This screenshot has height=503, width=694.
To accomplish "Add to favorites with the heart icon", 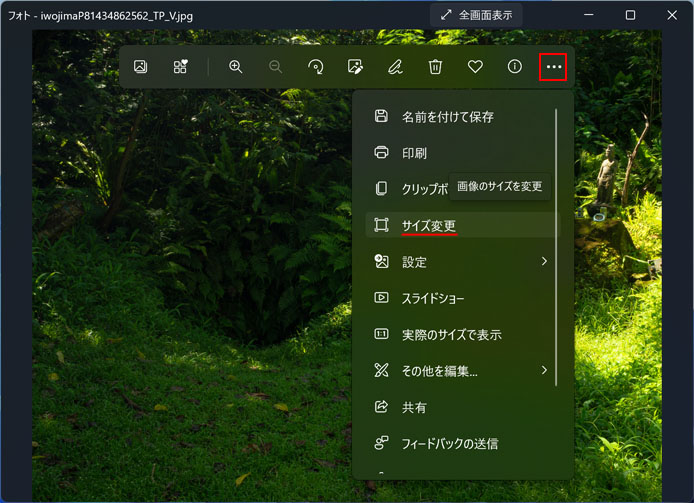I will (475, 67).
